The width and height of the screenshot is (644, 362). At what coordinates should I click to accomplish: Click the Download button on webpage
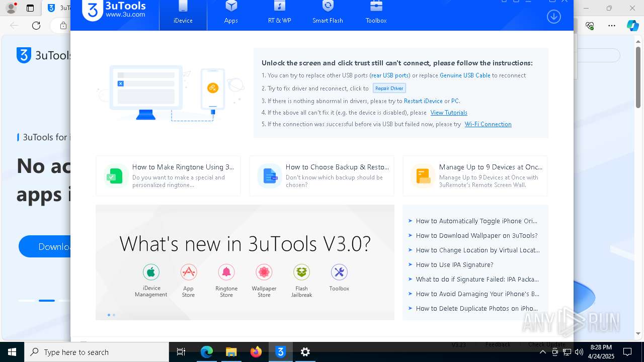coord(45,246)
